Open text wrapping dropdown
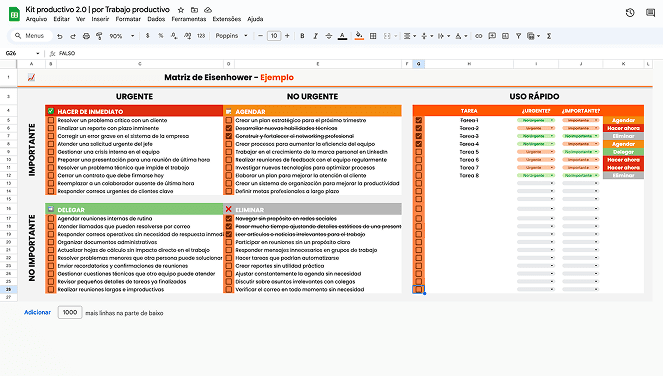This screenshot has width=663, height=376. (444, 36)
